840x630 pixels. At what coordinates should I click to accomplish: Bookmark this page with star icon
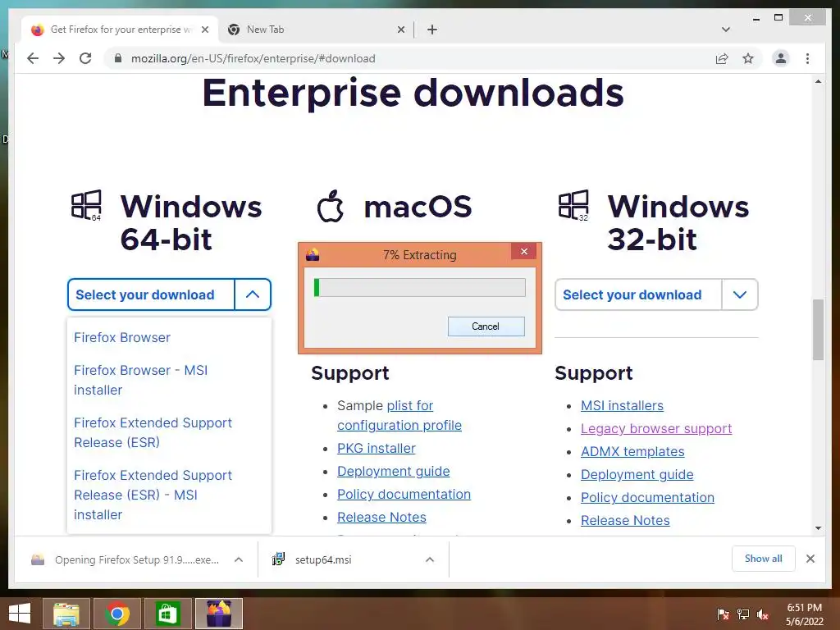(748, 58)
